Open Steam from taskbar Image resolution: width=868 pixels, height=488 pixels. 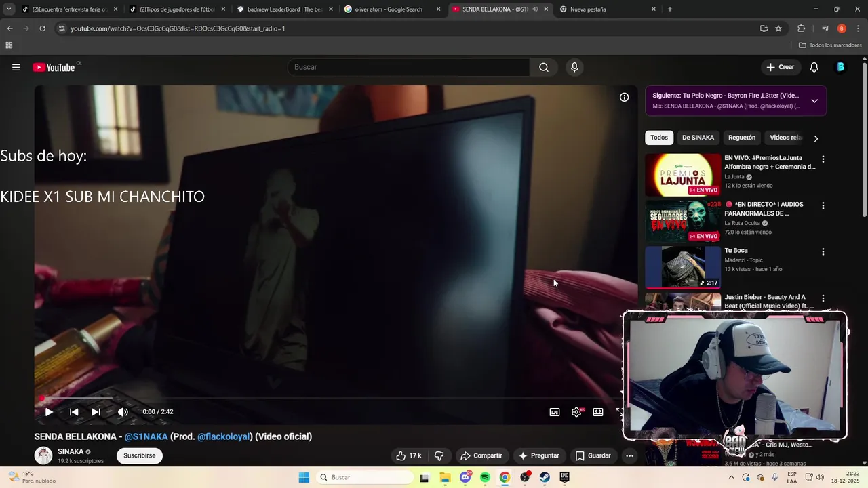point(545,477)
